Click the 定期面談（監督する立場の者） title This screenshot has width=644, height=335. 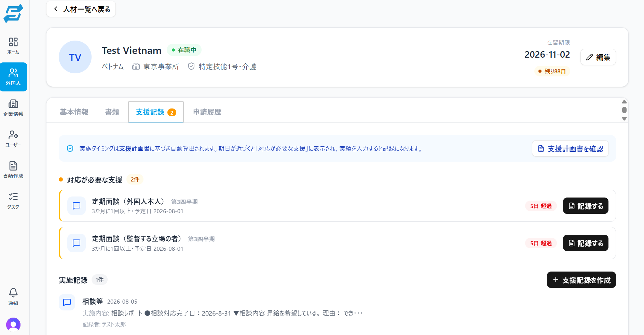click(137, 238)
